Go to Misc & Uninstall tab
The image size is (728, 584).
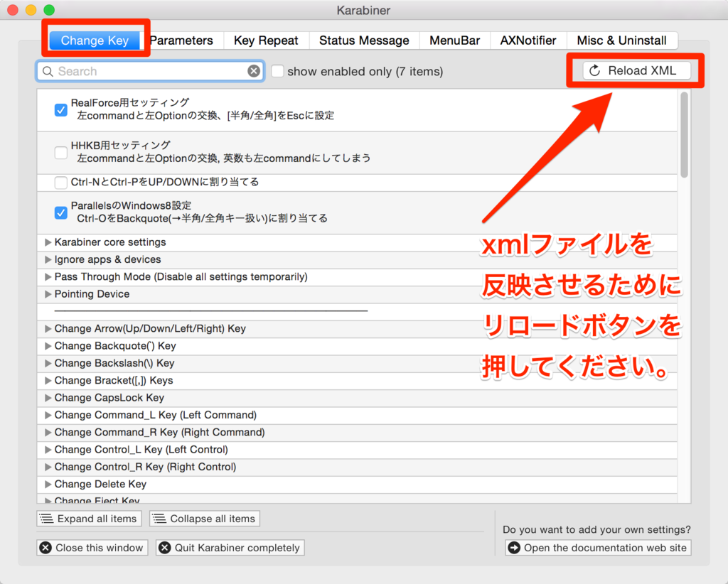[621, 40]
